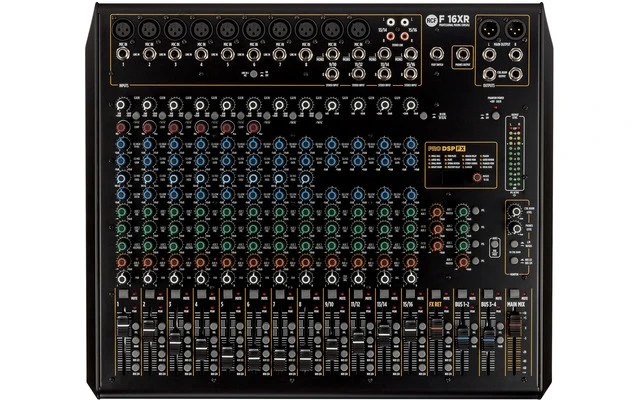Click the red RCA jack for 15/16
The image size is (640, 400).
404,37
